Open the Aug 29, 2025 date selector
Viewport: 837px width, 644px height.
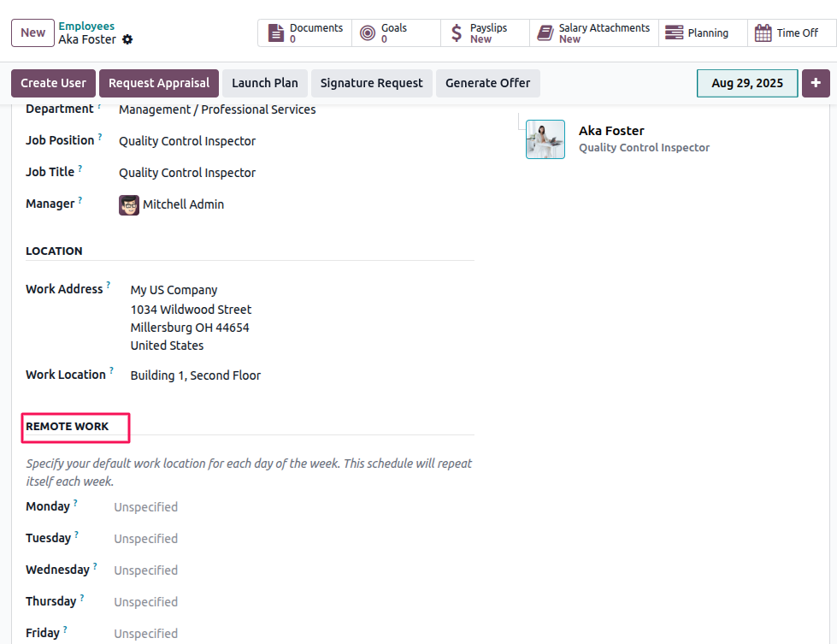point(747,83)
